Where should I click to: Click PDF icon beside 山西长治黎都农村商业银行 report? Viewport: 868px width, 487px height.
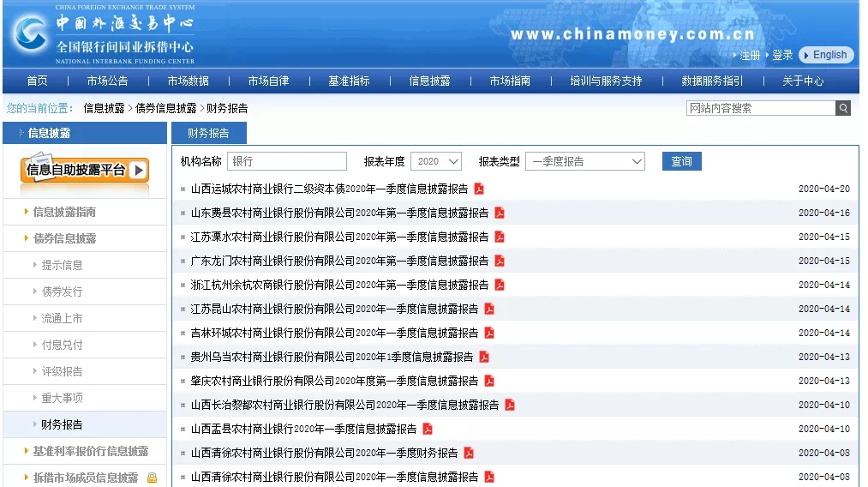[x=510, y=405]
